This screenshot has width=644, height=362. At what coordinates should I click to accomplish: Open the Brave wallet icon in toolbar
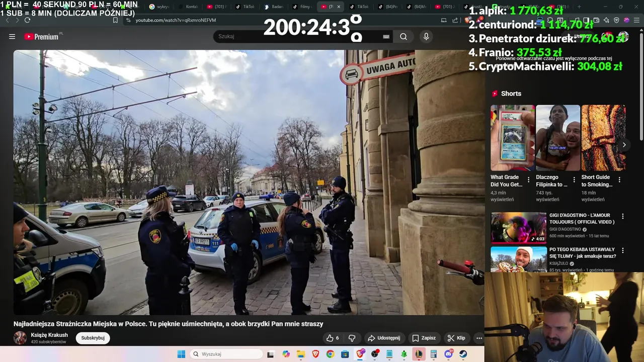596,20
